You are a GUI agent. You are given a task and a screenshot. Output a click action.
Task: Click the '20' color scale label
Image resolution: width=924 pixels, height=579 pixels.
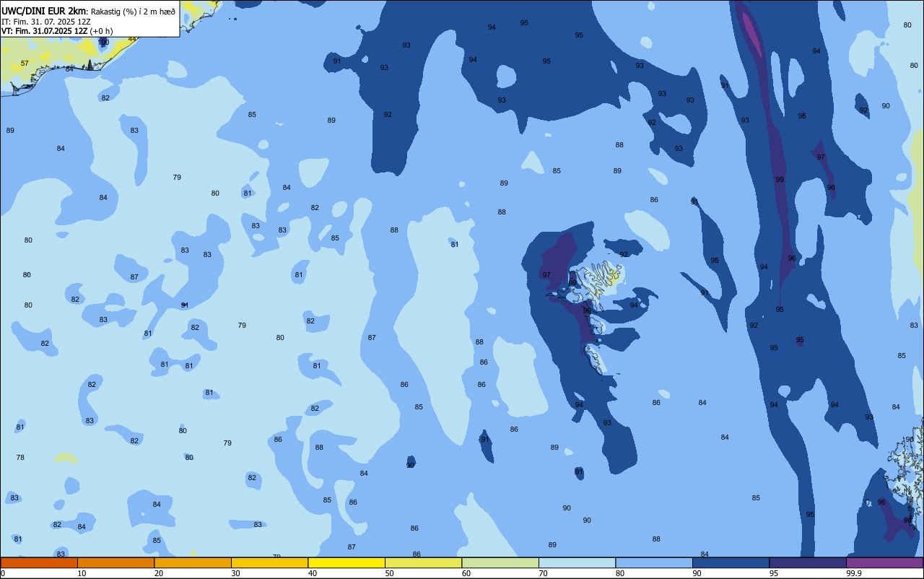[x=159, y=573]
